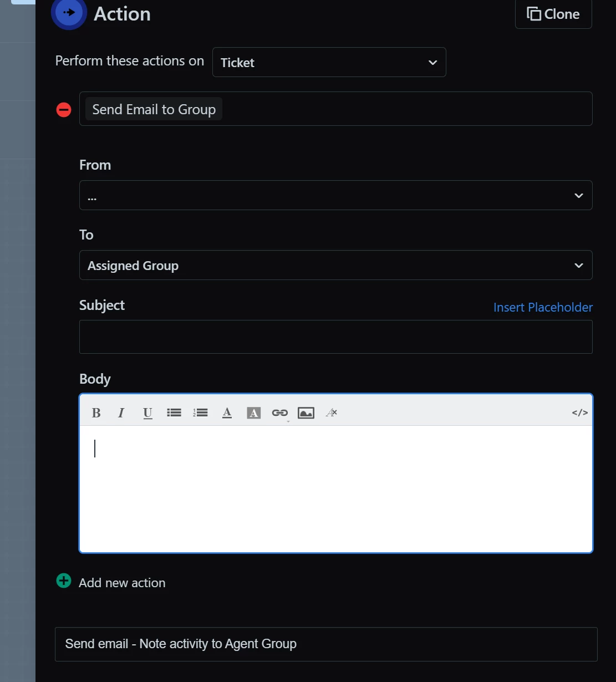Click the Subject label
The height and width of the screenshot is (682, 616).
pyautogui.click(x=102, y=305)
